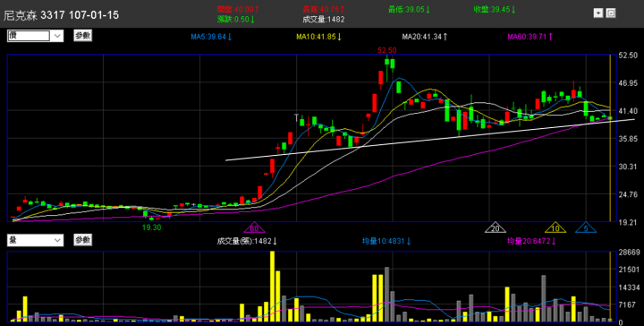
Task: Click the plus zoom-in button in header
Action: click(x=598, y=13)
